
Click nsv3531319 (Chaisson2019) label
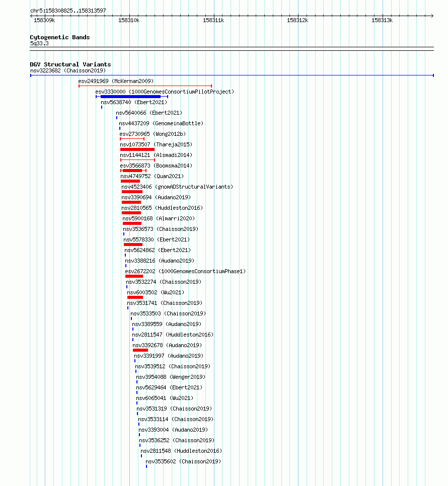(174, 408)
